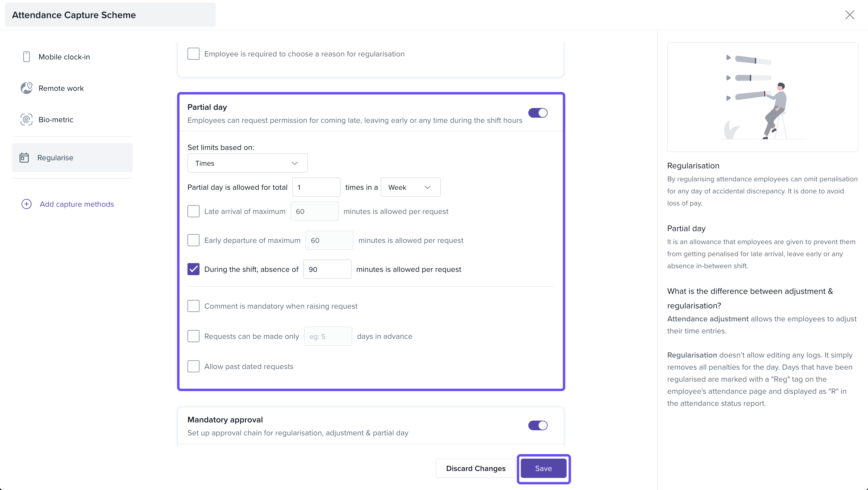The image size is (868, 490).
Task: Open the Times limit dropdown
Action: (x=247, y=163)
